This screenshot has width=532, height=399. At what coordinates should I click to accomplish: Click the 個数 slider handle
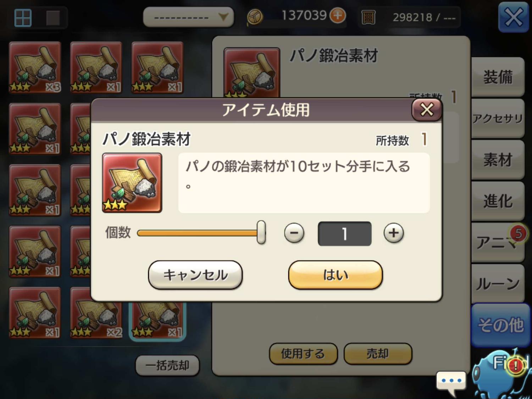coord(261,232)
